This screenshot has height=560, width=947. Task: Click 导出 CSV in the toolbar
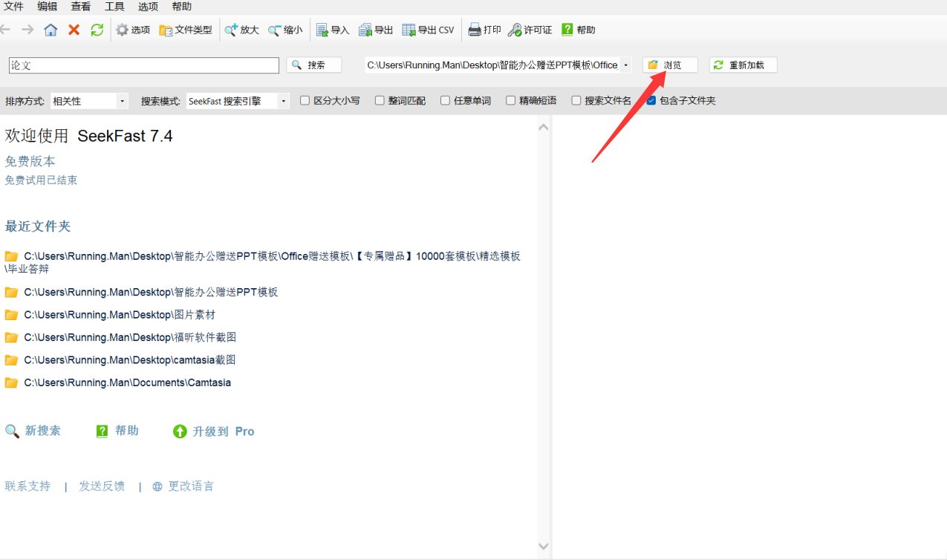click(x=428, y=30)
